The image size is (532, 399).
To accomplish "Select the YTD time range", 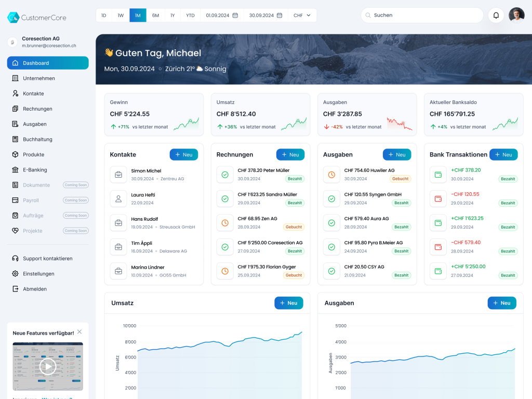I will [190, 15].
